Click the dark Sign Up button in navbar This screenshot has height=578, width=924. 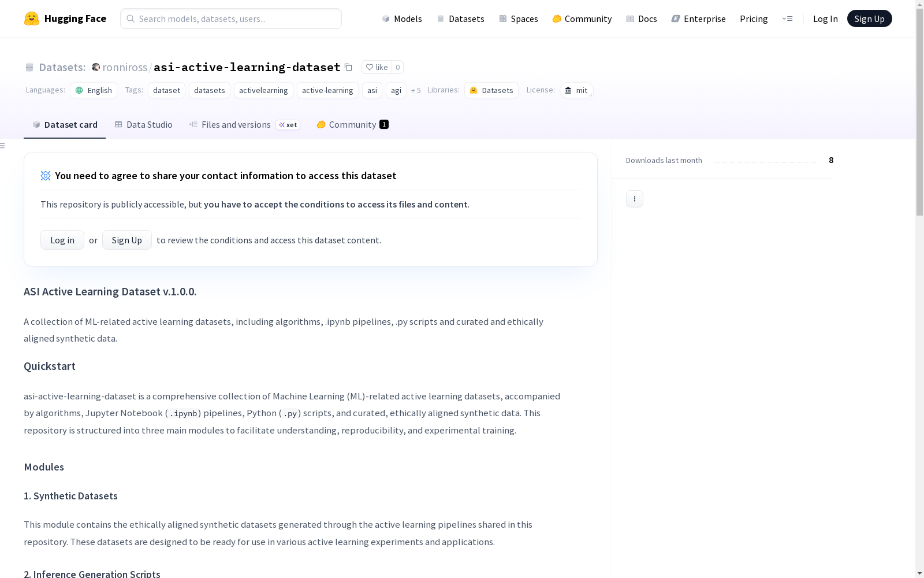869,18
